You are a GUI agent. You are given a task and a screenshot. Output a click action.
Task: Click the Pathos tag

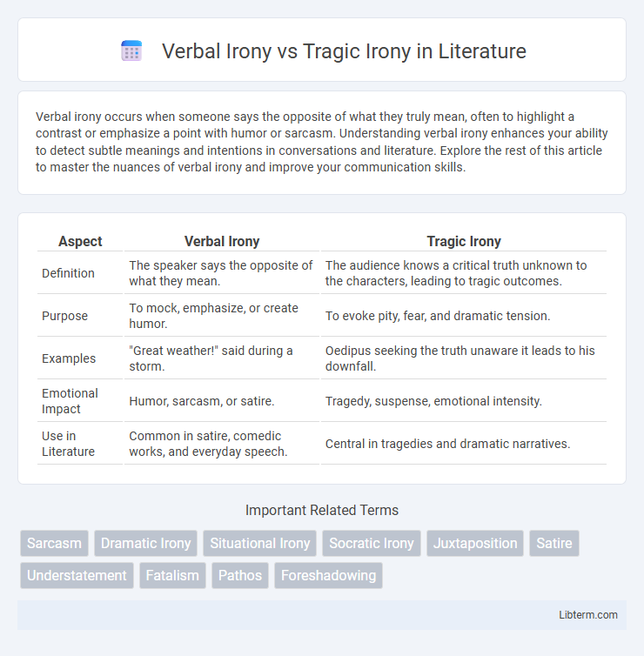coord(240,576)
